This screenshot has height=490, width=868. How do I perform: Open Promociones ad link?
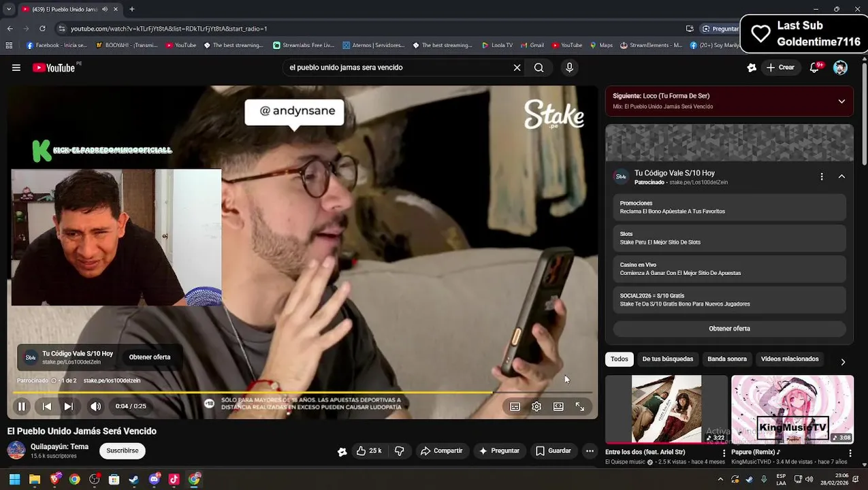point(729,207)
